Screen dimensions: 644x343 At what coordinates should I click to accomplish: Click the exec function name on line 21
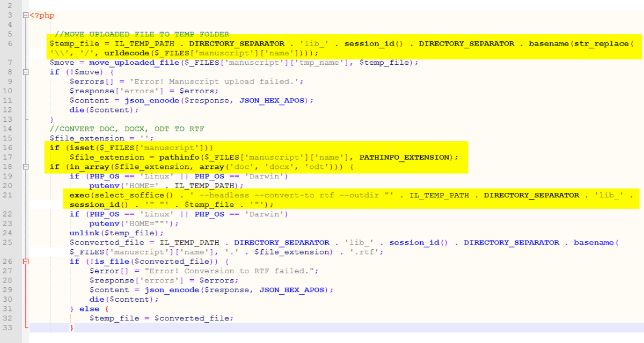(x=79, y=195)
